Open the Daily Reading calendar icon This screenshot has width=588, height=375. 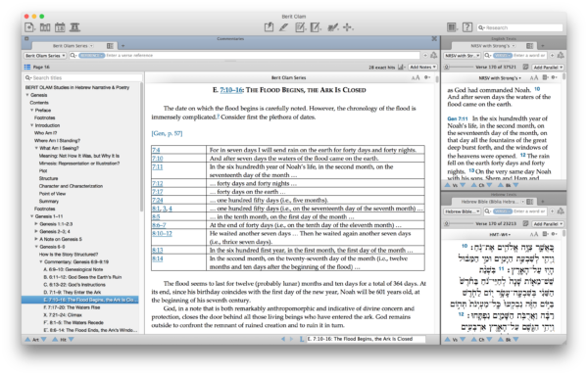60,27
